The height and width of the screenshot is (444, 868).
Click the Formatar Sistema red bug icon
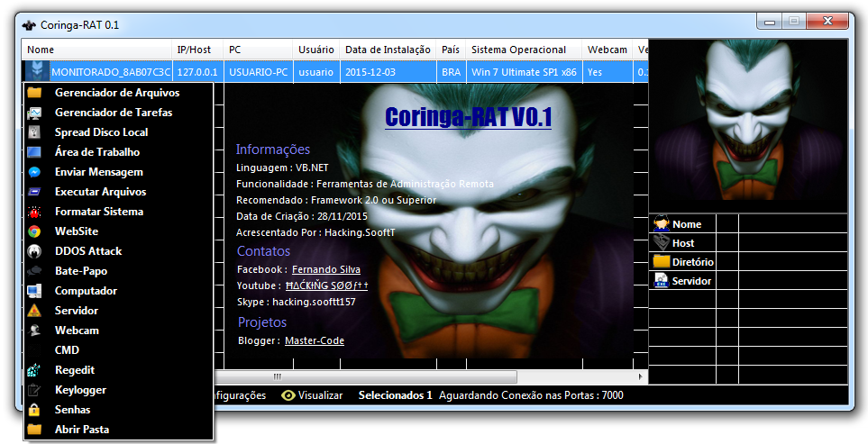point(34,212)
